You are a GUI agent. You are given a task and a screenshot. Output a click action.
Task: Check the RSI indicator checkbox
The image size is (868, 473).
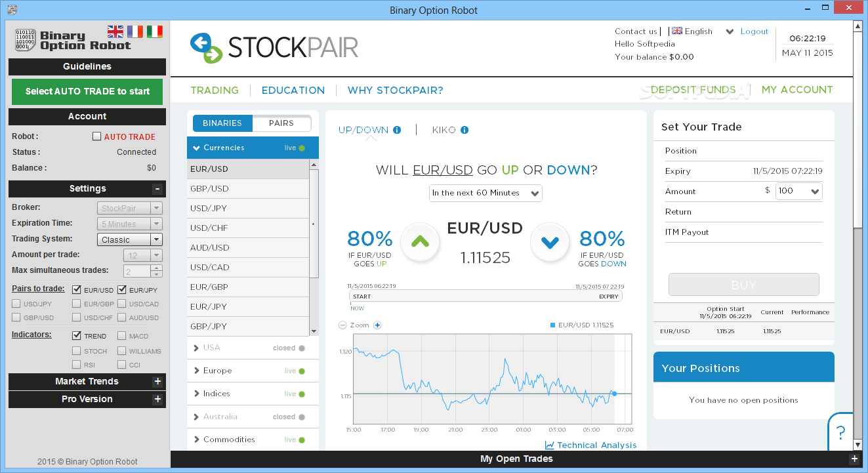(x=77, y=365)
